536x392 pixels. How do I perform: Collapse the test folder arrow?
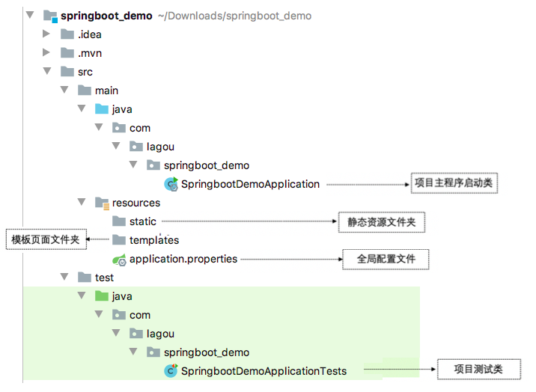[x=64, y=278]
